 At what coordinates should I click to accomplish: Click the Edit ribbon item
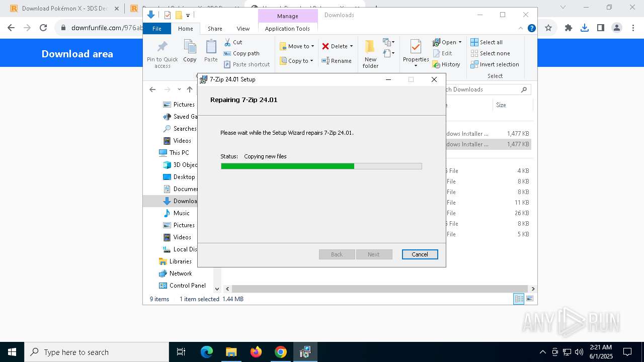coord(442,53)
